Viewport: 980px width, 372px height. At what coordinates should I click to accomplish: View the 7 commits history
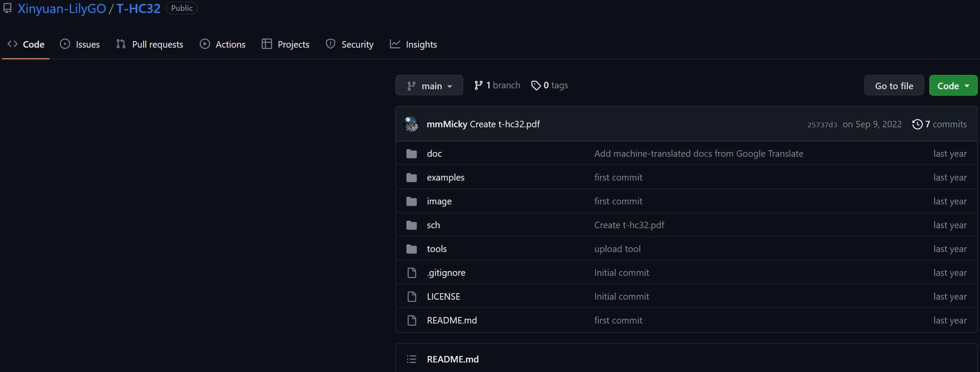coord(940,124)
